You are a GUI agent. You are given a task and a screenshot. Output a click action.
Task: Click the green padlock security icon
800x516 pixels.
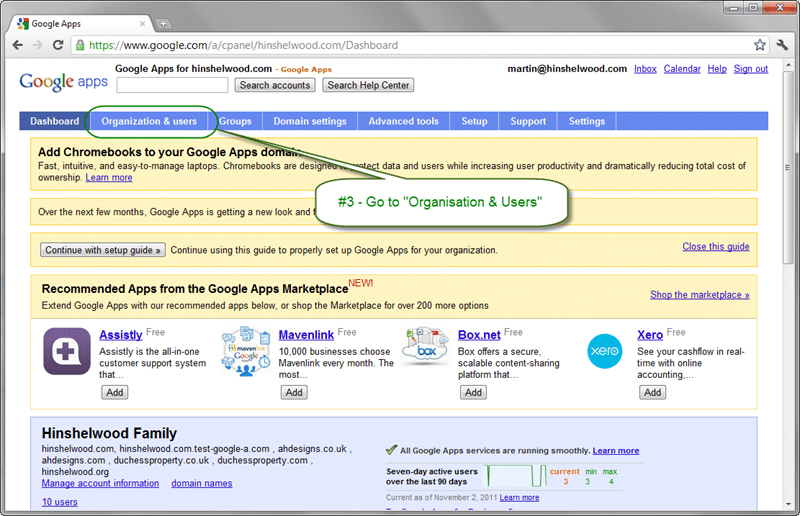tap(80, 45)
